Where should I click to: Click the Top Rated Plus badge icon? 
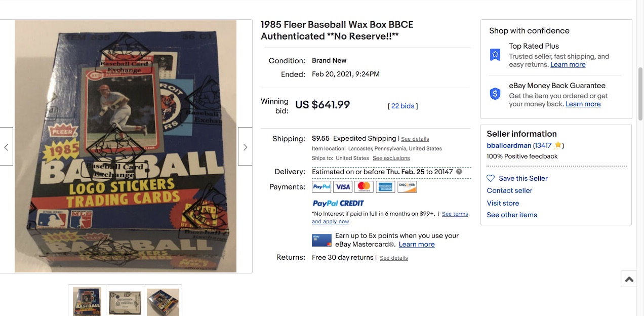point(495,55)
